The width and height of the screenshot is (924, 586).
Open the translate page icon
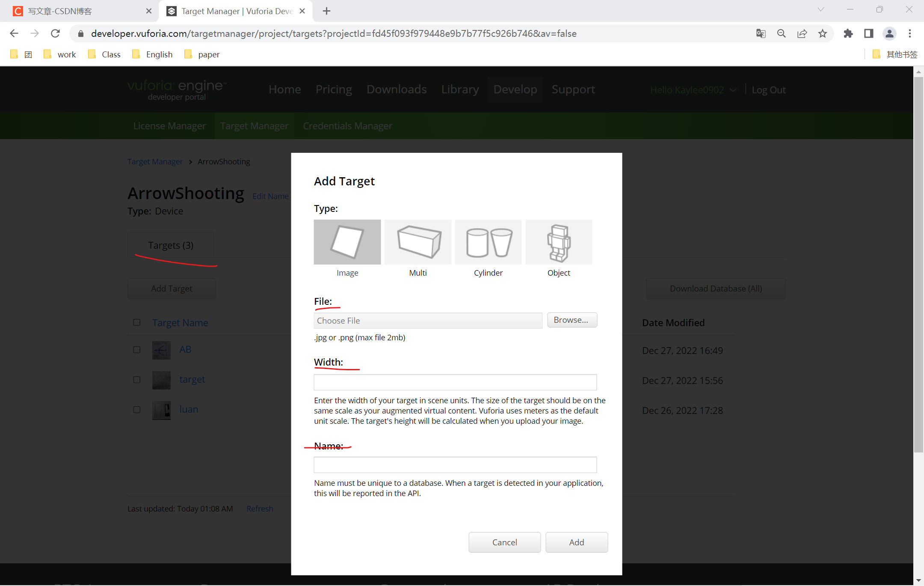point(761,33)
